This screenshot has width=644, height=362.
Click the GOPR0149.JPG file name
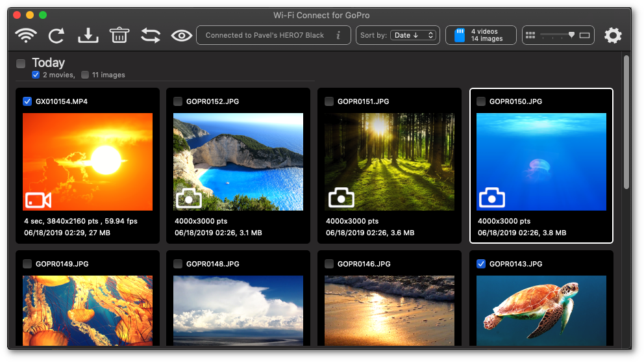coord(62,264)
